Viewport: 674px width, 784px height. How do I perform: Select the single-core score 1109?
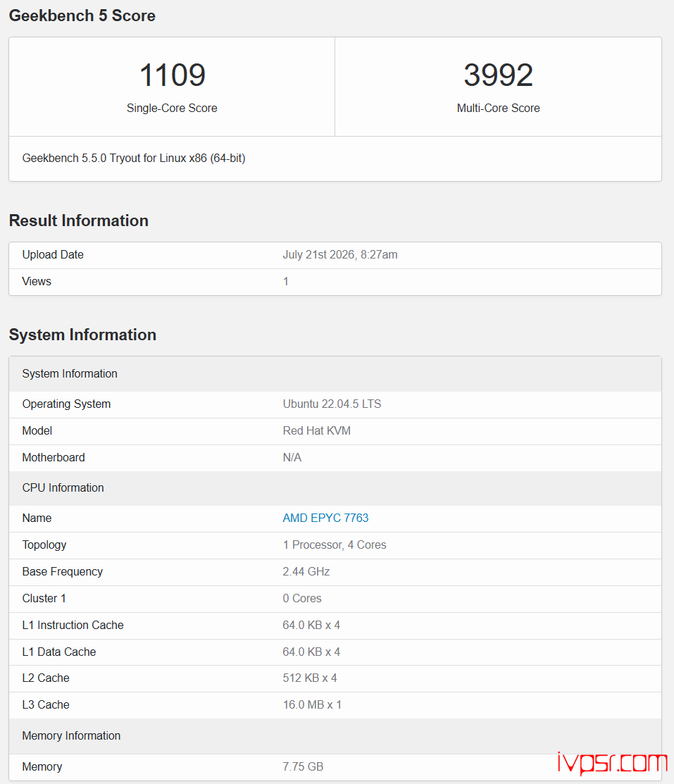coord(172,75)
